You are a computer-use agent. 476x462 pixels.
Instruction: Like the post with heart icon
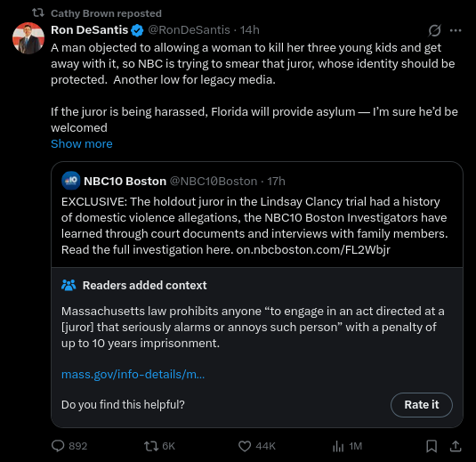click(245, 446)
